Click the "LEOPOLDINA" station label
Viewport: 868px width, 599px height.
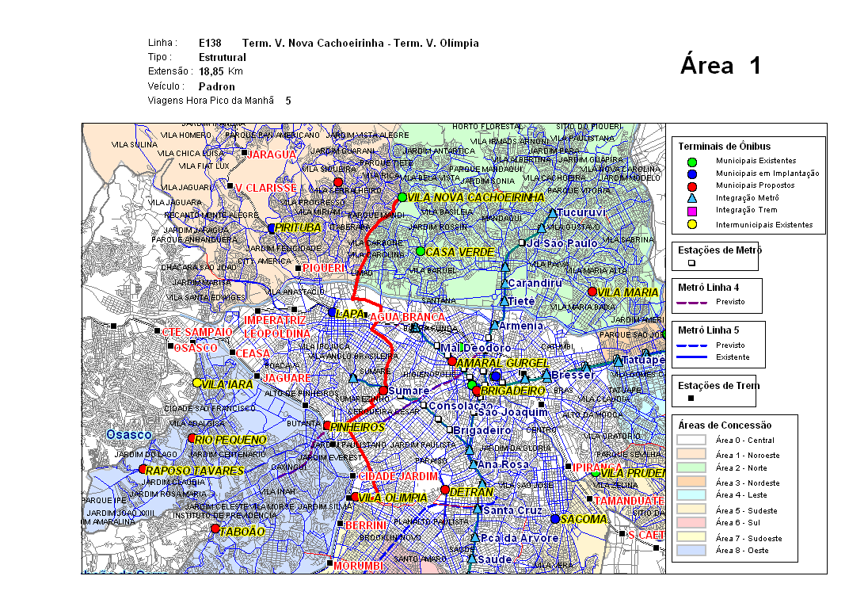(276, 334)
